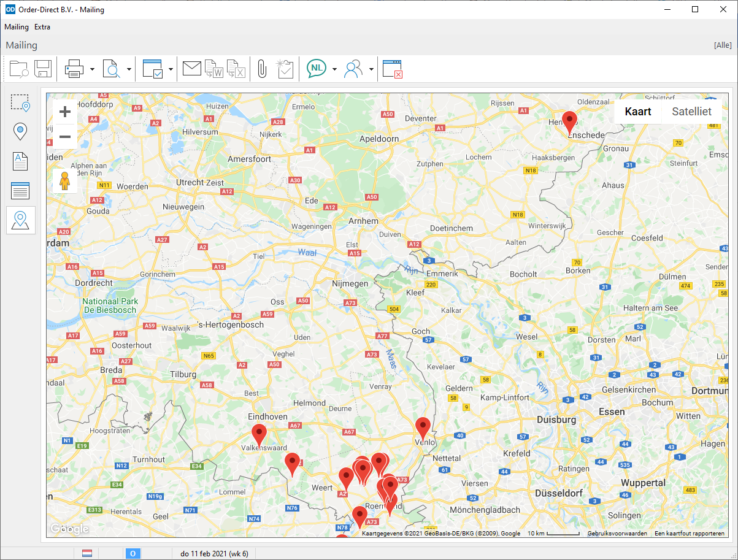Screen dimensions: 738x560
Task: Open the location pin sidebar icon
Action: click(21, 132)
